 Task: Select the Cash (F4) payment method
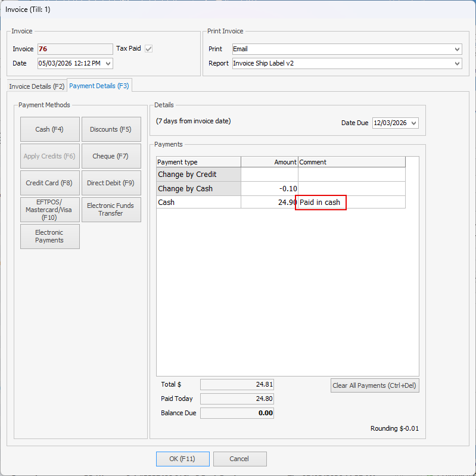point(50,129)
